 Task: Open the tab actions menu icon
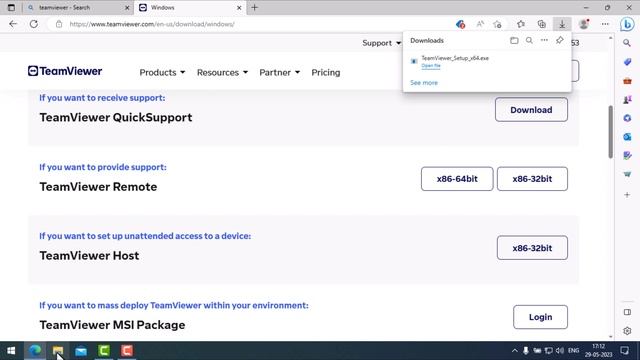pyautogui.click(x=11, y=7)
